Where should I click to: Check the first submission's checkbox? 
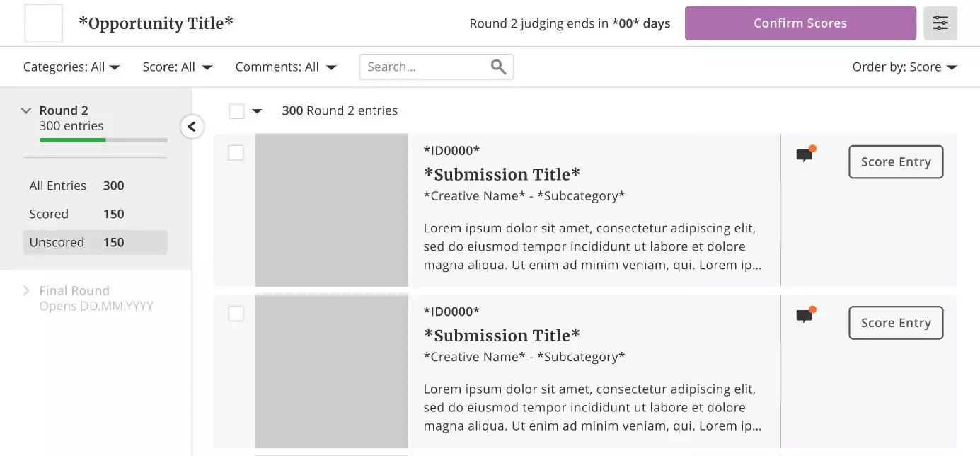[236, 153]
